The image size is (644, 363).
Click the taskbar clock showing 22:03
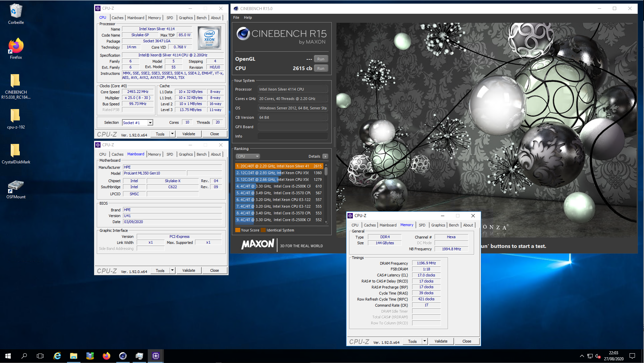pos(614,356)
